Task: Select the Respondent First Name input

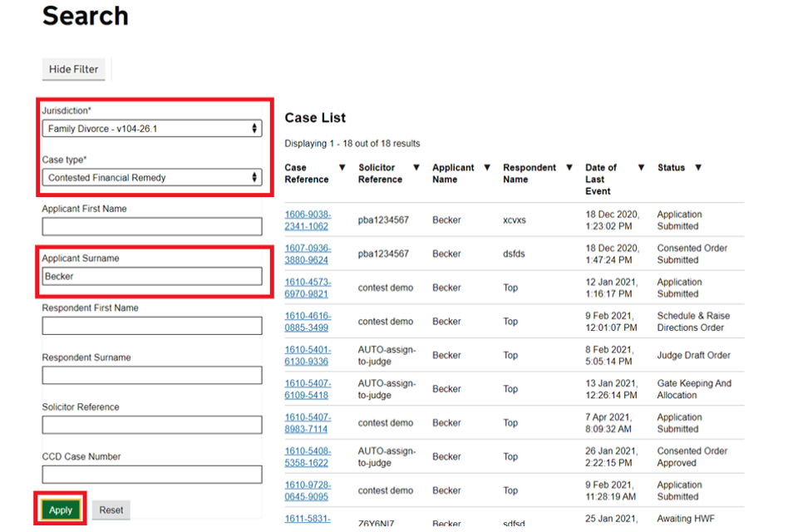Action: 152,326
